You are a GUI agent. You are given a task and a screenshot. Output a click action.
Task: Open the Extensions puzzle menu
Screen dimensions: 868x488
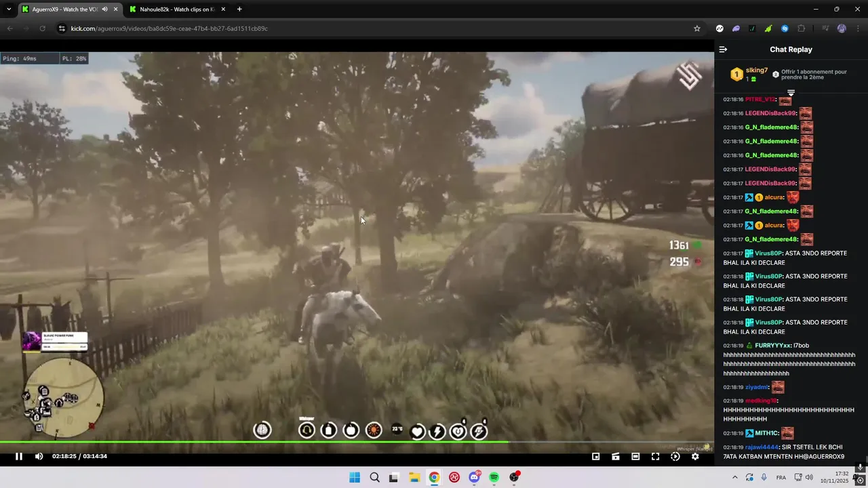(802, 28)
